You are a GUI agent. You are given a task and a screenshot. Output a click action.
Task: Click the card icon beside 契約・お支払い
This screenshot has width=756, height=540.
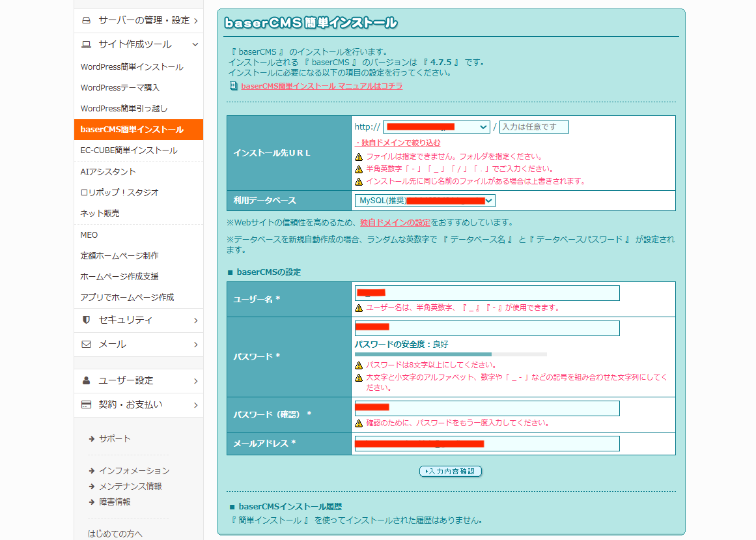pyautogui.click(x=87, y=405)
